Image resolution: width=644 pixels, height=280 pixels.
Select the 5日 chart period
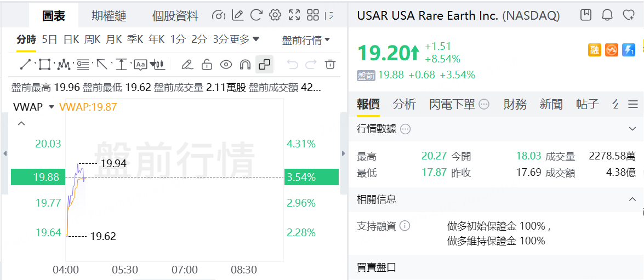click(x=50, y=40)
